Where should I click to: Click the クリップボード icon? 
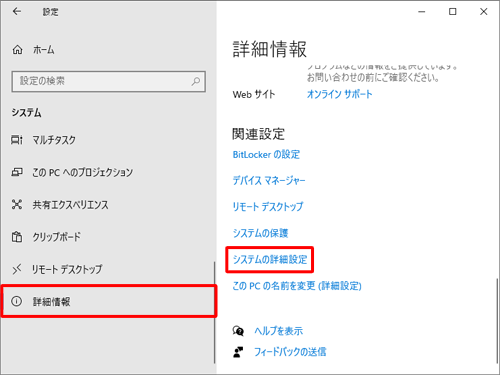(x=17, y=237)
